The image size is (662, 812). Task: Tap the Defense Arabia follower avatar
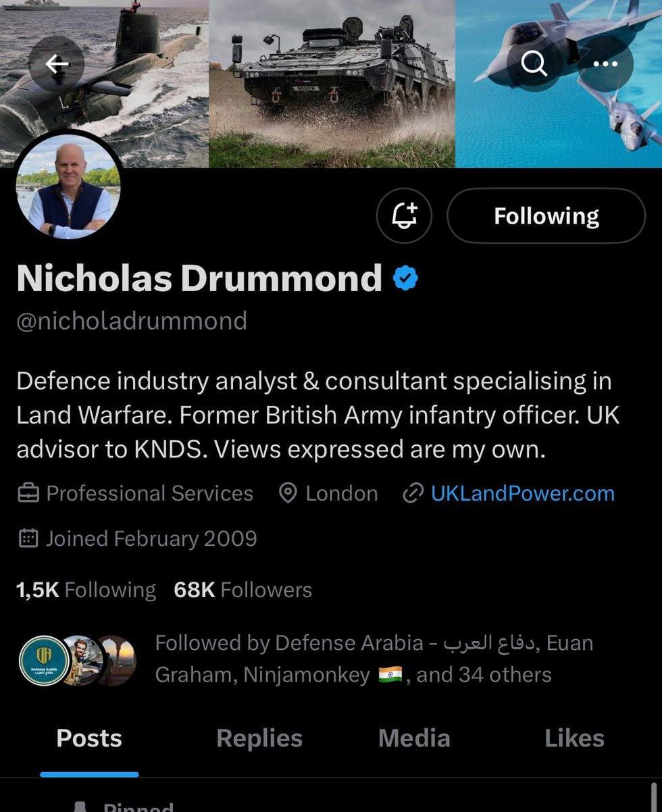(x=45, y=661)
